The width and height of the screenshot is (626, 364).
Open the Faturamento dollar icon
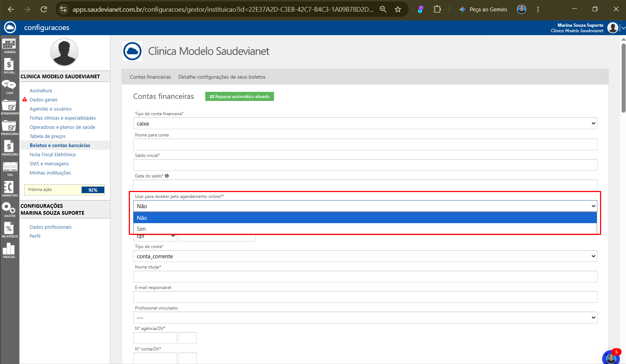coord(9,66)
